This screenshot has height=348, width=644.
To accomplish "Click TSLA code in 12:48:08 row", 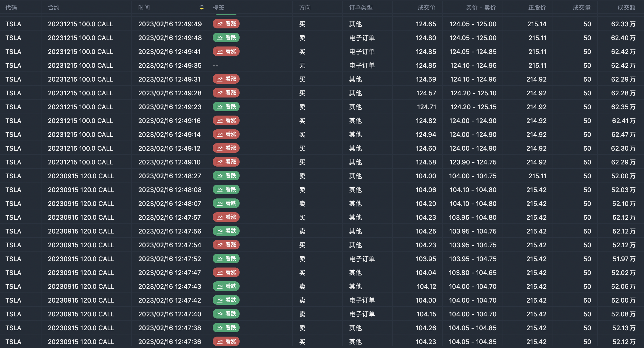I will [13, 190].
